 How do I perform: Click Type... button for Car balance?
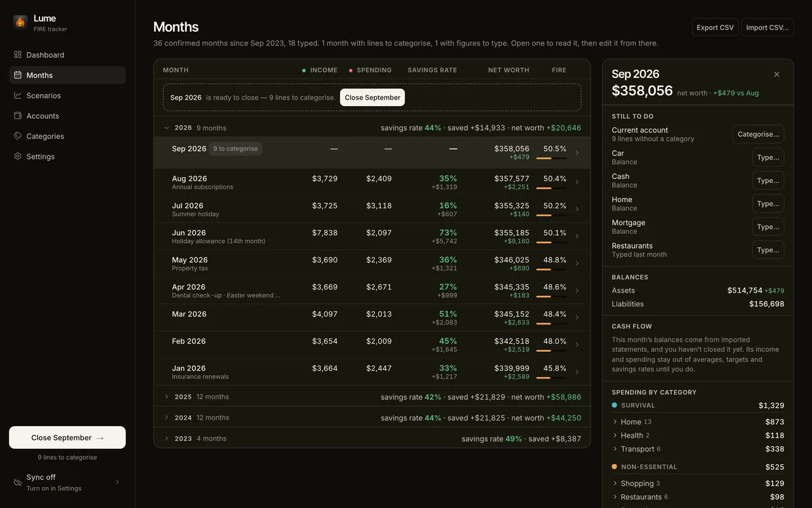coord(768,157)
